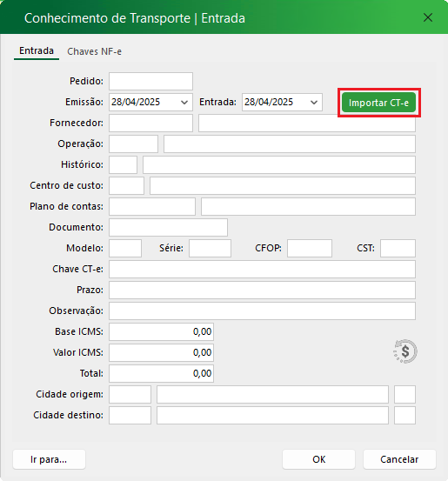Open the Ir para... button
The height and width of the screenshot is (481, 448).
click(49, 459)
